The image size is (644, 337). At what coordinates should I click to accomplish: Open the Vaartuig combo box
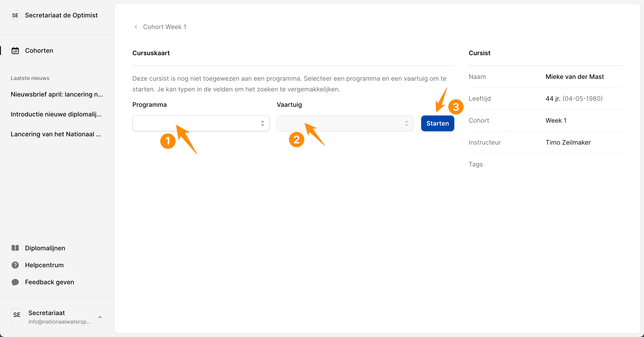click(x=345, y=123)
